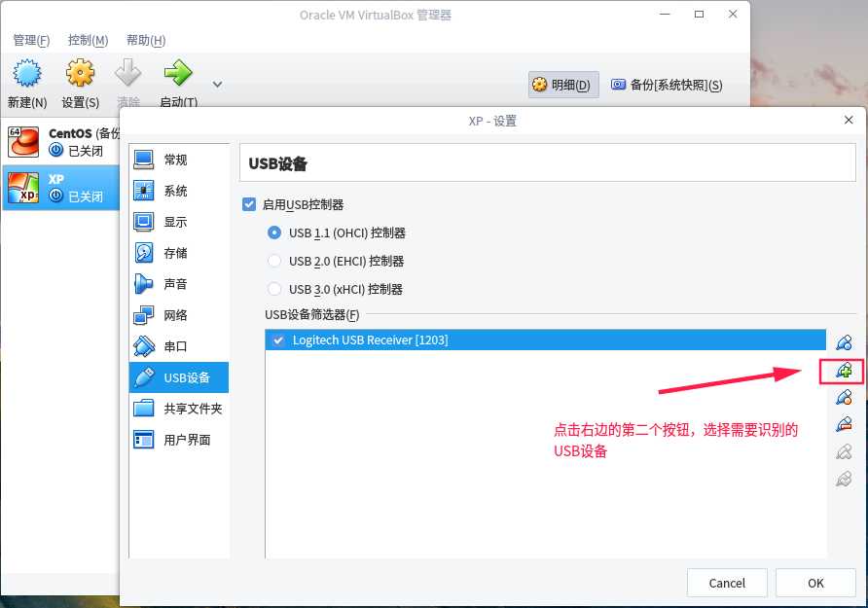Viewport: 868px width, 608px height.
Task: Move USB filter up icon
Action: coord(844,451)
